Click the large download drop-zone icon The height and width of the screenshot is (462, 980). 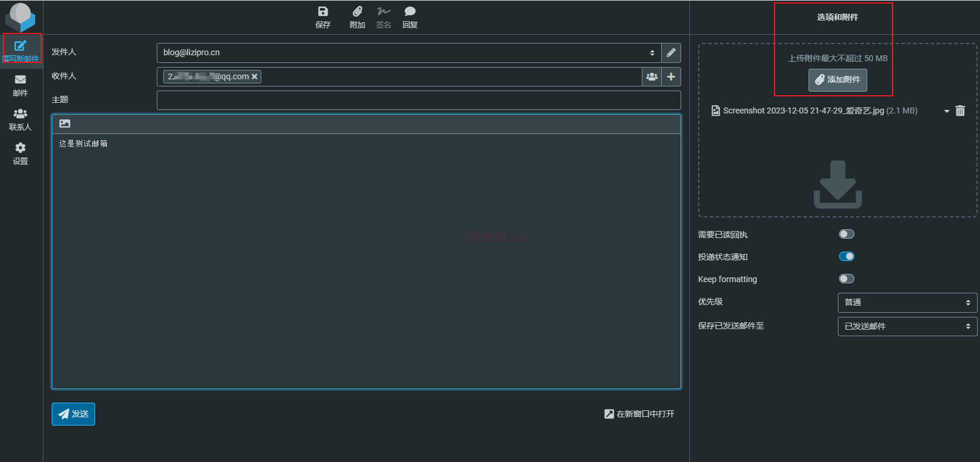pos(838,185)
